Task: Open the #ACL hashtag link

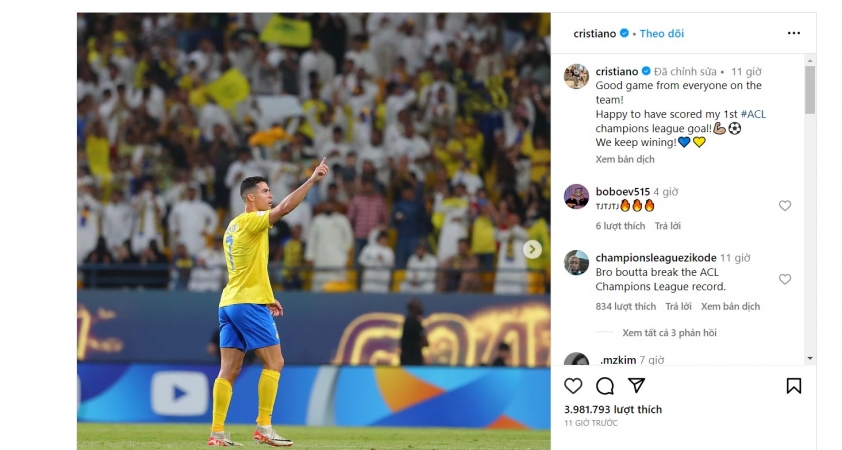Action: pyautogui.click(x=753, y=114)
